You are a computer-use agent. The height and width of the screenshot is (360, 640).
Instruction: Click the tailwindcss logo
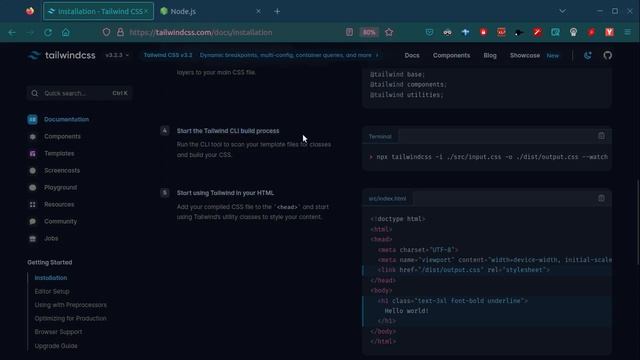(x=62, y=55)
